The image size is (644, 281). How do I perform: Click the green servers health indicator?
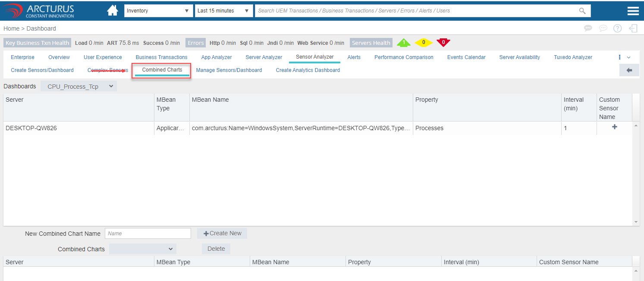tap(403, 43)
